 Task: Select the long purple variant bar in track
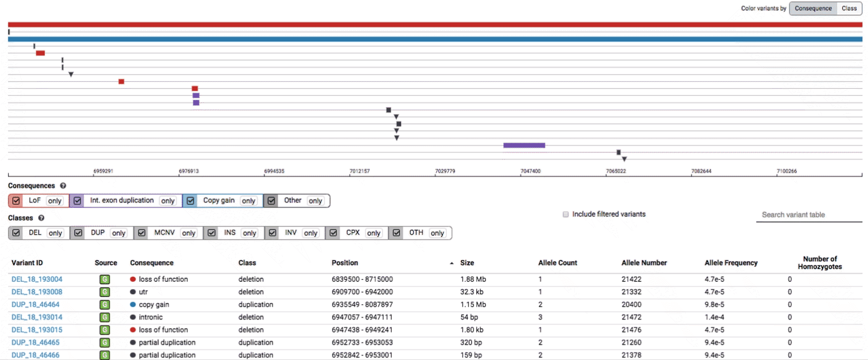coord(524,145)
